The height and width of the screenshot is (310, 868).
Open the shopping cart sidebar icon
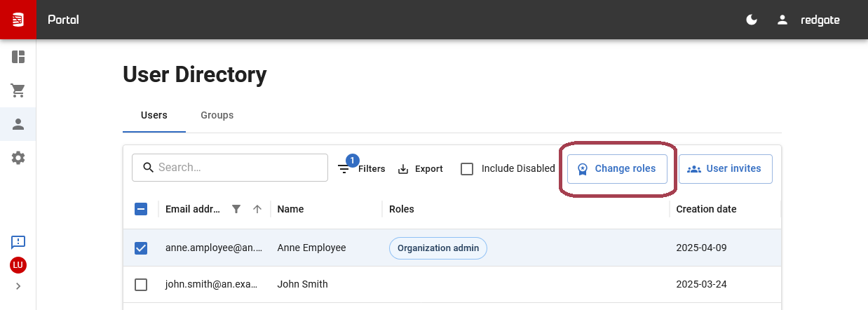[18, 90]
